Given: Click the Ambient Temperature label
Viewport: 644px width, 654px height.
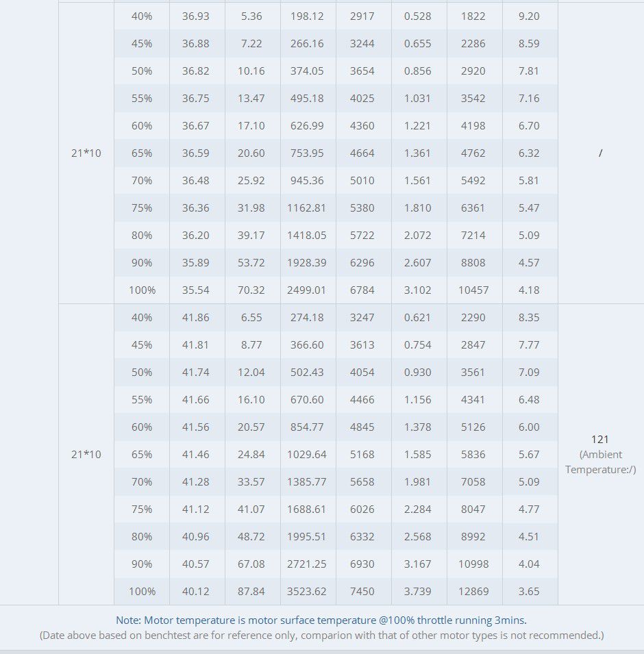Looking at the screenshot, I should pos(600,462).
